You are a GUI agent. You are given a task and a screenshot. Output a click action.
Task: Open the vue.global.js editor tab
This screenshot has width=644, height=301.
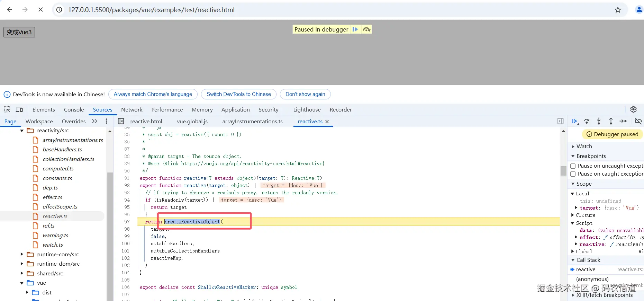[x=192, y=121]
